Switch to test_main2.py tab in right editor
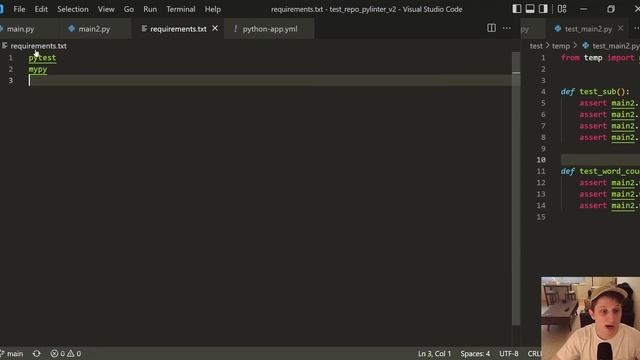This screenshot has width=640, height=360. [588, 29]
